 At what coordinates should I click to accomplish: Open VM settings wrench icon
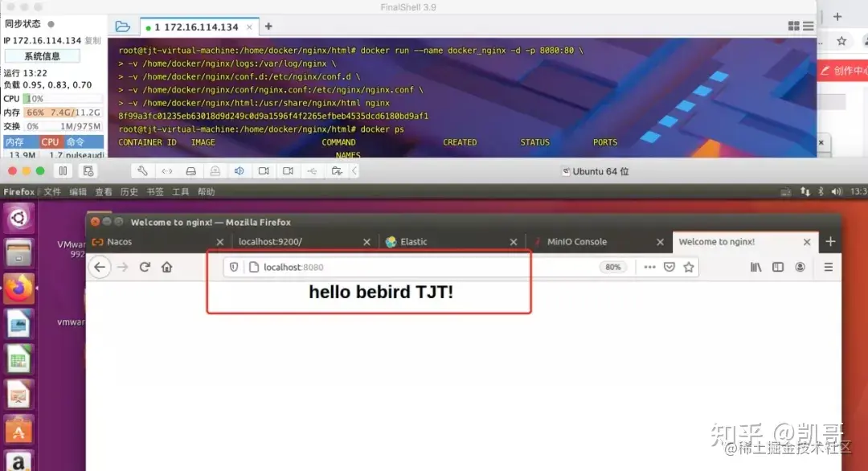tap(142, 171)
